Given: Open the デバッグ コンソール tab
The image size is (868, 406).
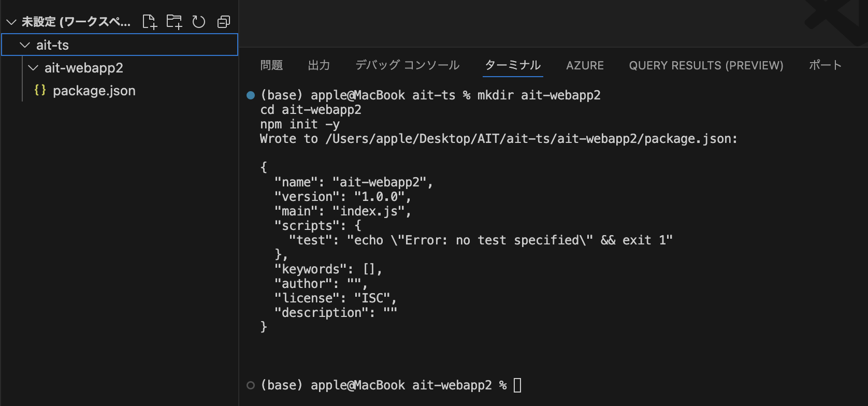Looking at the screenshot, I should 407,65.
